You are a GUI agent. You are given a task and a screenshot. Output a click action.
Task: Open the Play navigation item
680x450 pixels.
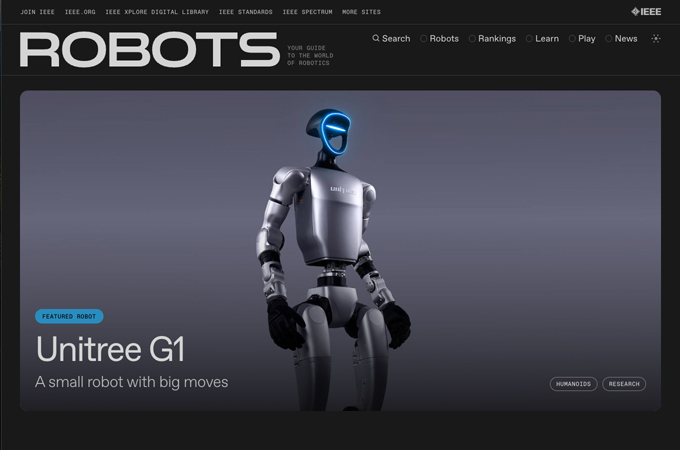pyautogui.click(x=582, y=39)
